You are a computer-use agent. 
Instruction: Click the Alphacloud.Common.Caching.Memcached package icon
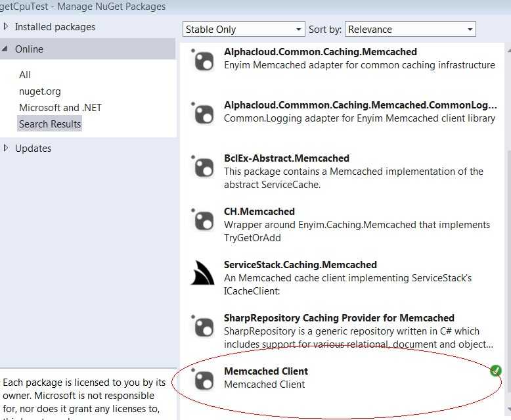pos(204,60)
